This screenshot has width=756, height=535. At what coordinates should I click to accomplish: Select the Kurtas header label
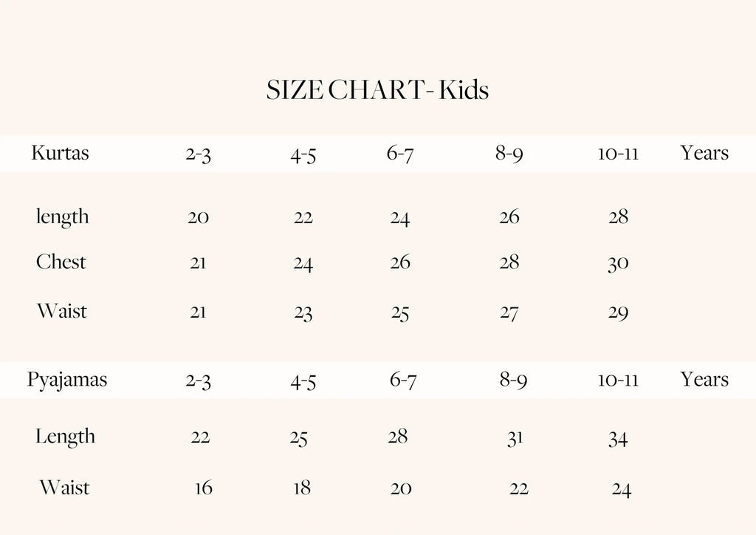(60, 153)
